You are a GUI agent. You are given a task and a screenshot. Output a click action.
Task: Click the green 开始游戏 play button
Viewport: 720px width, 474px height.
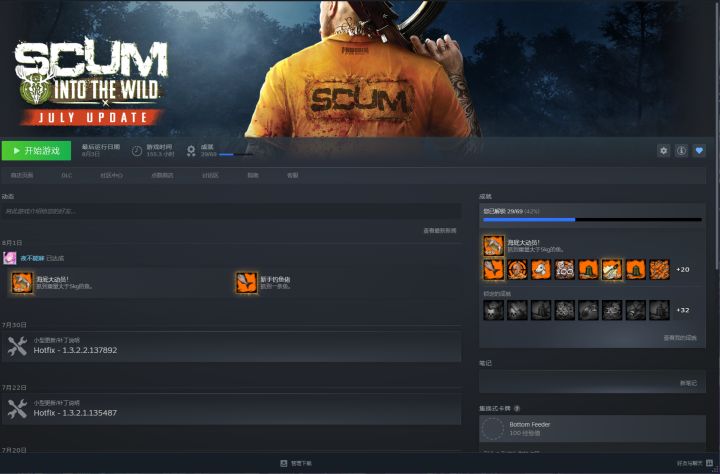pos(36,151)
